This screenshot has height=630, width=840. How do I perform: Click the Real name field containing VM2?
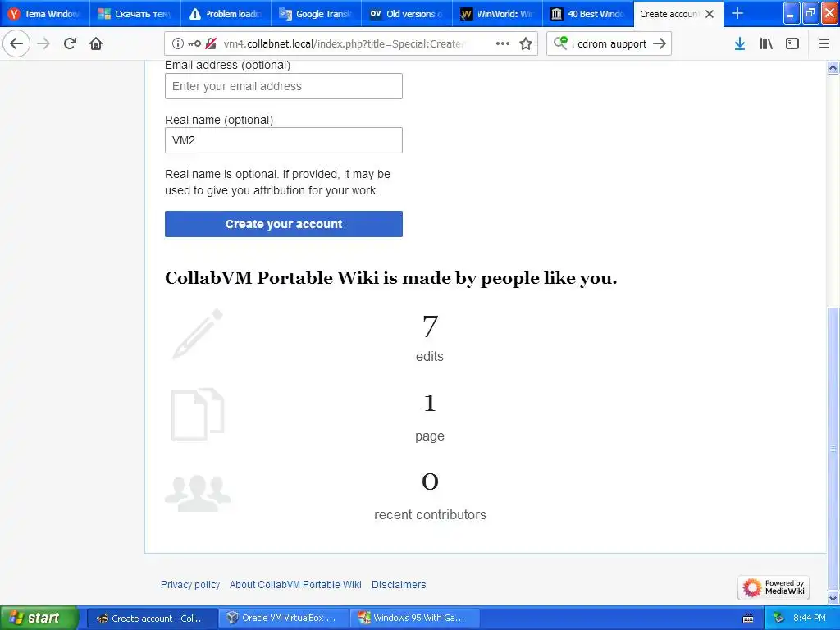[x=283, y=140]
